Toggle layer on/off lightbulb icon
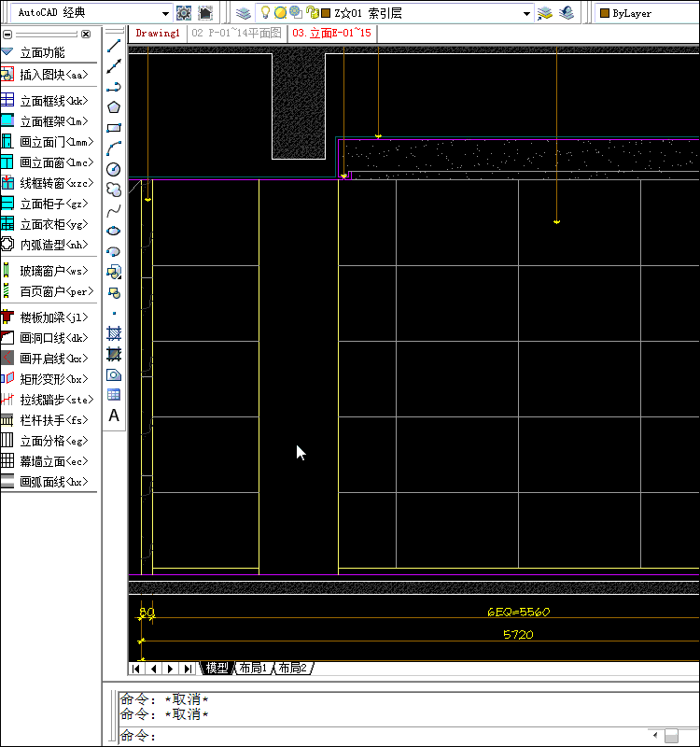This screenshot has width=700, height=747. coord(265,13)
